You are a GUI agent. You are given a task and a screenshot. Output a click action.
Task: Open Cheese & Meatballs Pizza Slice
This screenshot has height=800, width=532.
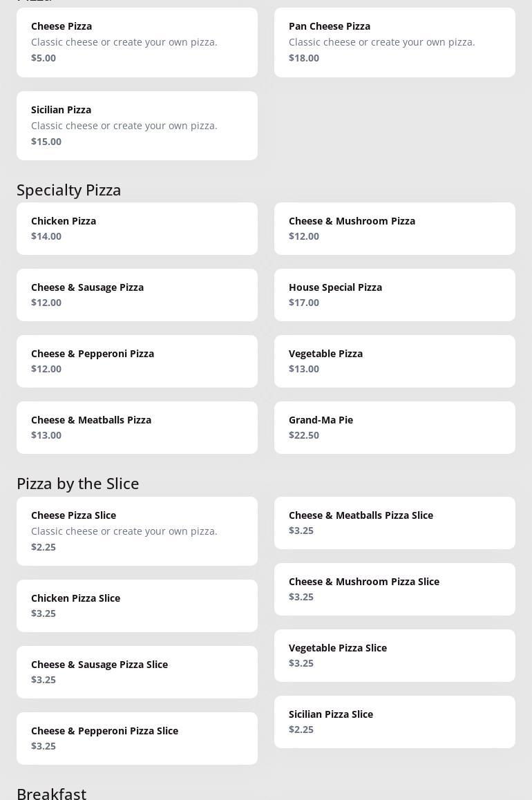pos(395,523)
